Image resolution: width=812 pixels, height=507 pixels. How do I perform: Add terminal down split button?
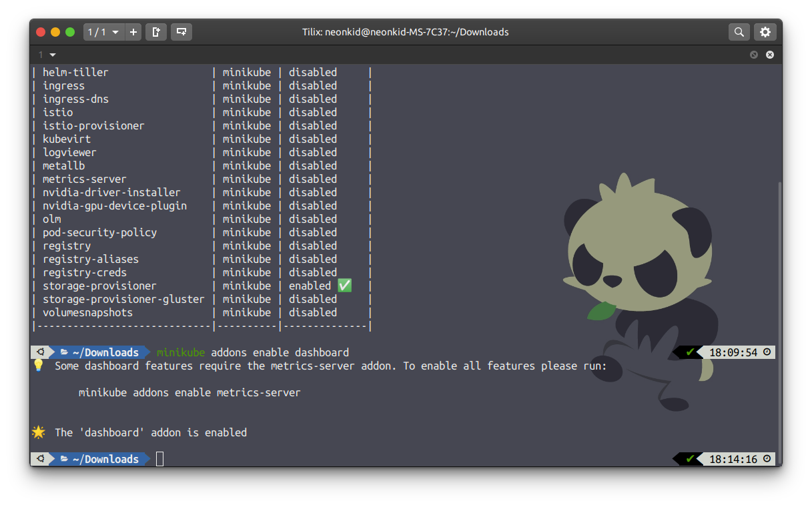(x=181, y=31)
